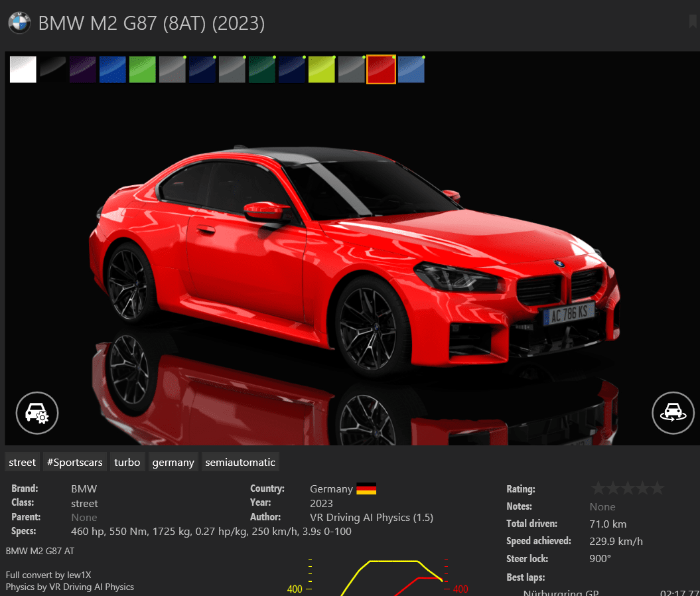This screenshot has width=700, height=596.
Task: Click the German flag icon
Action: pyautogui.click(x=366, y=489)
